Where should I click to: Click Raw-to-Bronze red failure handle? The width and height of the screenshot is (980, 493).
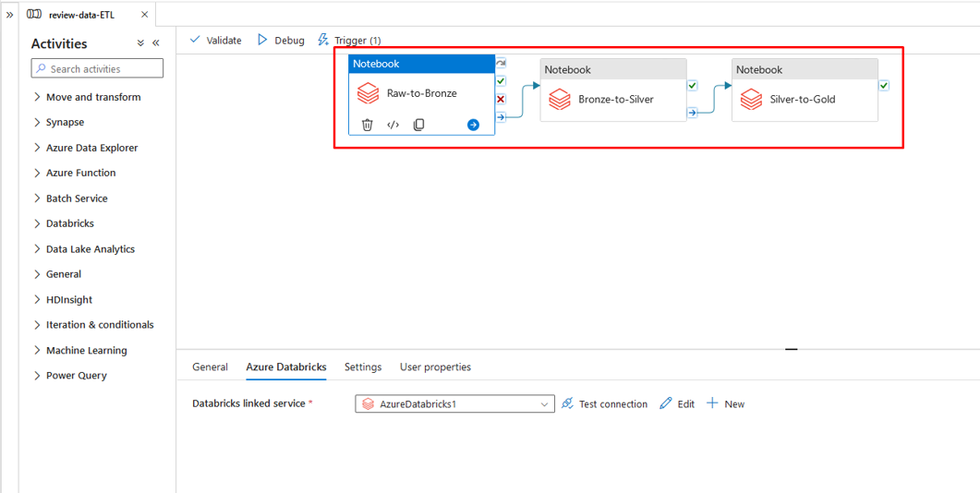[x=502, y=99]
